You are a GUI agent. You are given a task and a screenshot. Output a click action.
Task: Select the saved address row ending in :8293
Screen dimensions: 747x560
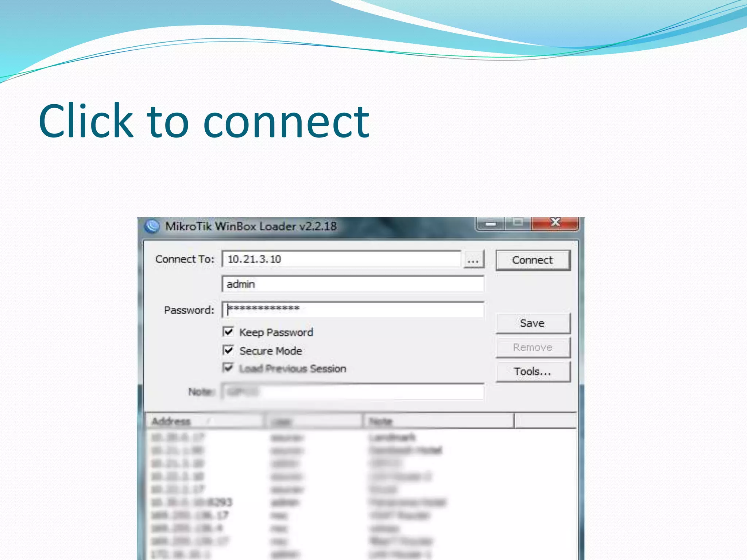click(x=360, y=502)
